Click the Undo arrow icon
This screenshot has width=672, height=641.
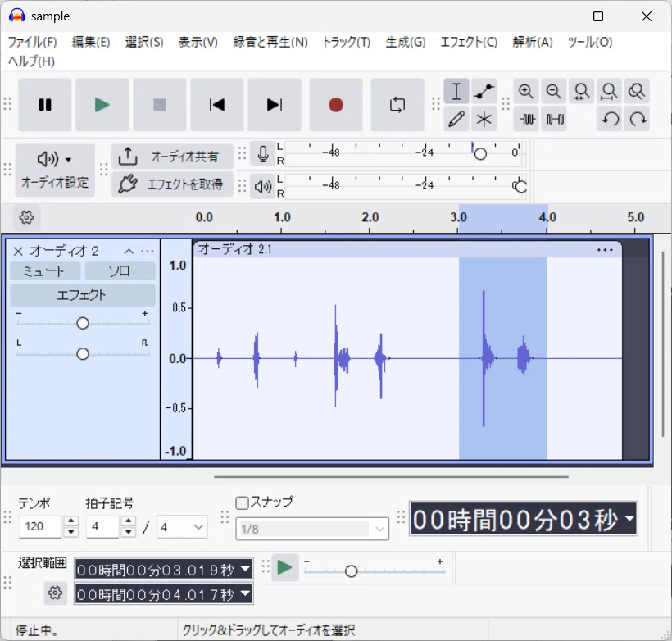pos(611,119)
